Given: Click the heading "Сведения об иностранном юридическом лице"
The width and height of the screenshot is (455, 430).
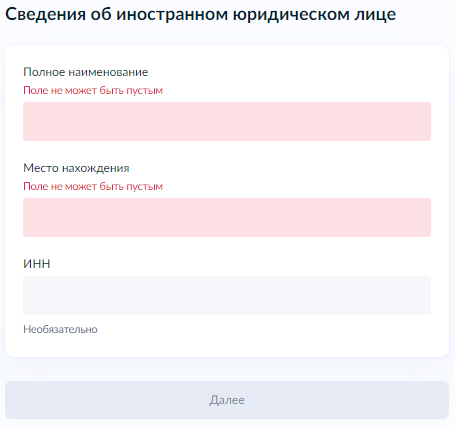Looking at the screenshot, I should [201, 15].
